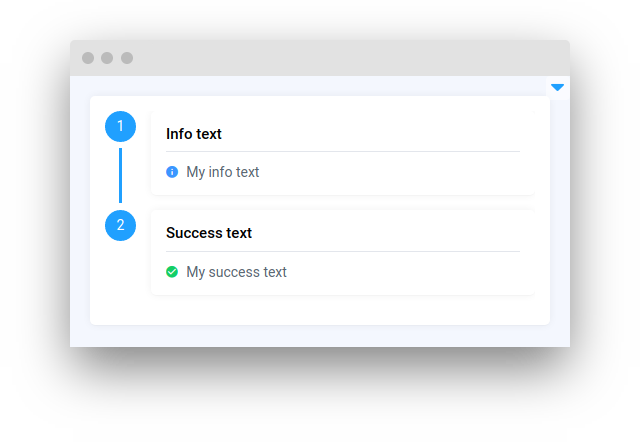
Task: Click the blue info icon
Action: [172, 172]
